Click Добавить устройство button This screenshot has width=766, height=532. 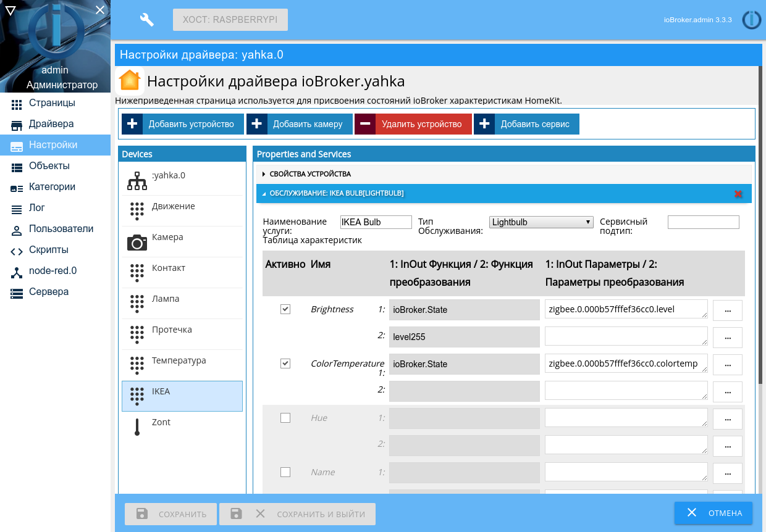click(182, 124)
